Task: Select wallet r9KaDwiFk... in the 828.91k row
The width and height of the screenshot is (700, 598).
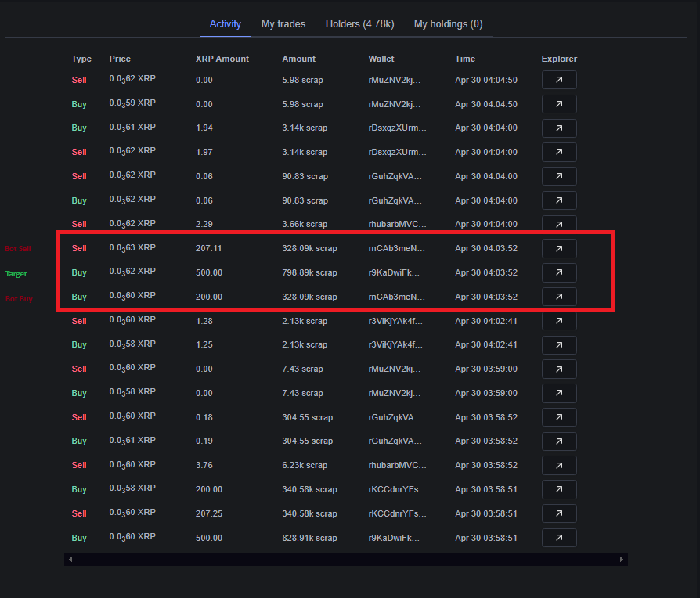Action: click(394, 538)
